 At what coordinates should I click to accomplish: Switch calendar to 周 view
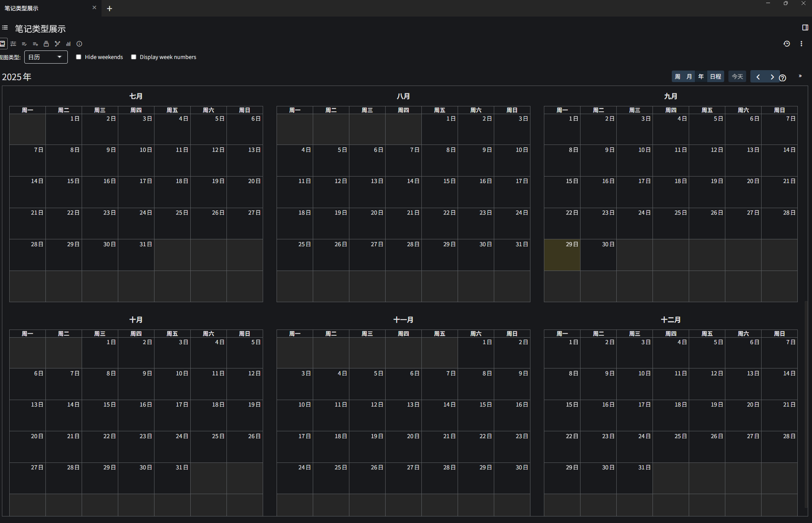[x=678, y=77]
